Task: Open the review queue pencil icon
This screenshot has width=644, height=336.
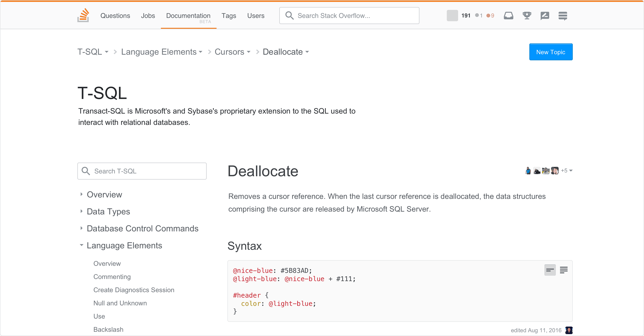Action: [545, 16]
